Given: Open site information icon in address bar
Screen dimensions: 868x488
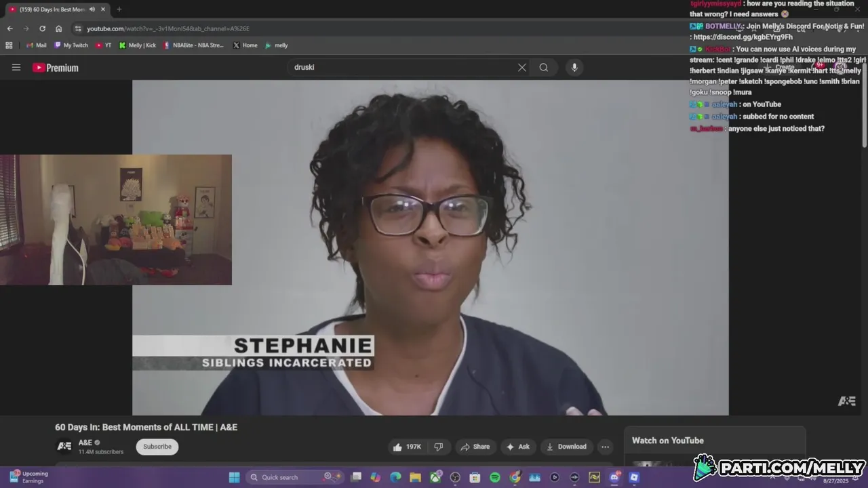Looking at the screenshot, I should coord(78,28).
